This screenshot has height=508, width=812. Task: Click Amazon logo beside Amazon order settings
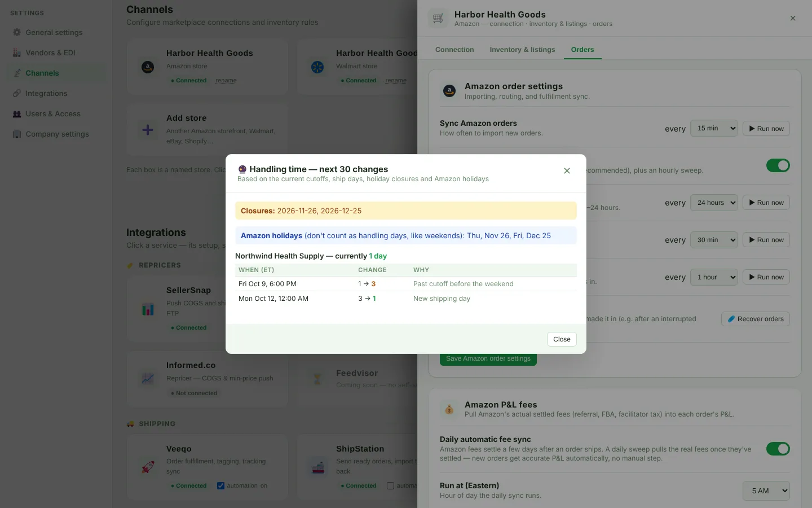pos(449,91)
